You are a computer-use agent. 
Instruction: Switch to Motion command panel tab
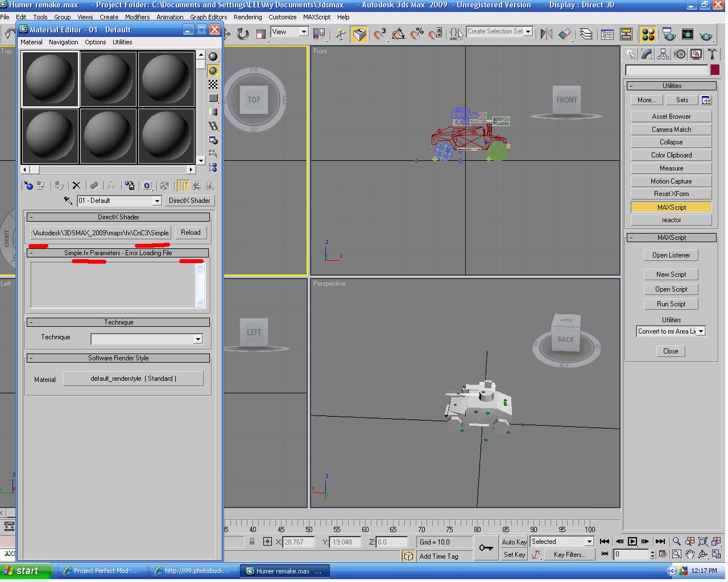(680, 54)
